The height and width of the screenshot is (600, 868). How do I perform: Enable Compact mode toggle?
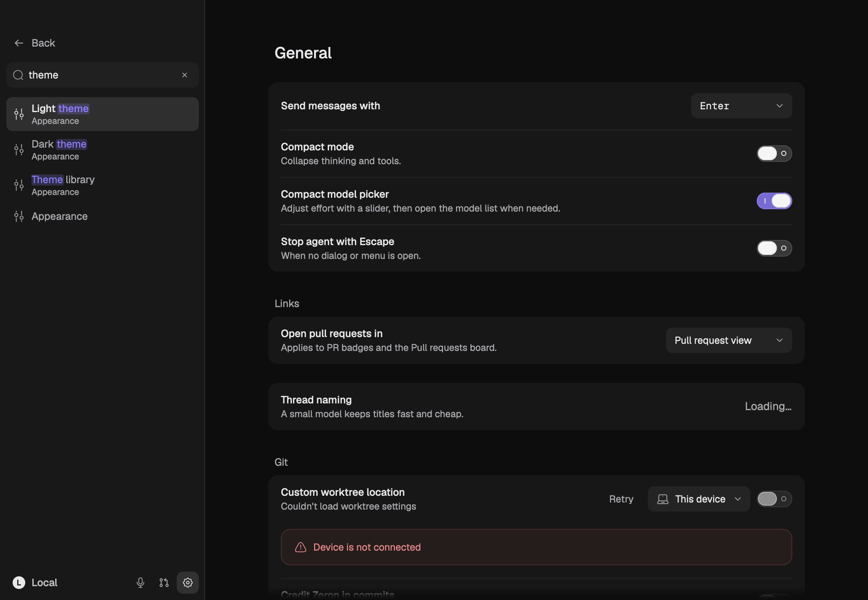tap(774, 154)
